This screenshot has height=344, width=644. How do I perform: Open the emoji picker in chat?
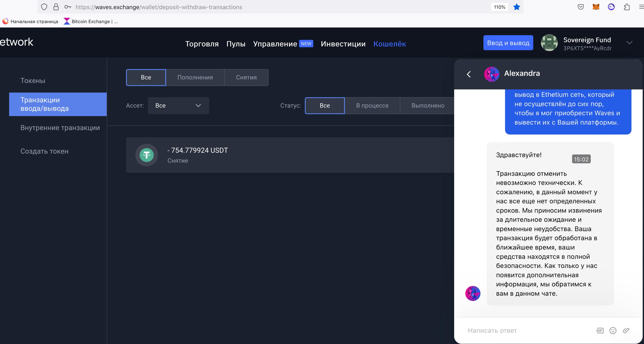613,330
